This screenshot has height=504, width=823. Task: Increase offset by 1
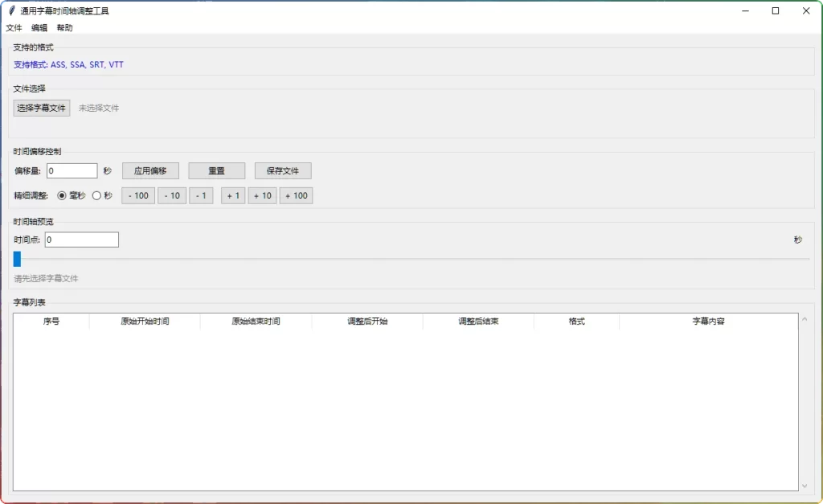pyautogui.click(x=232, y=195)
